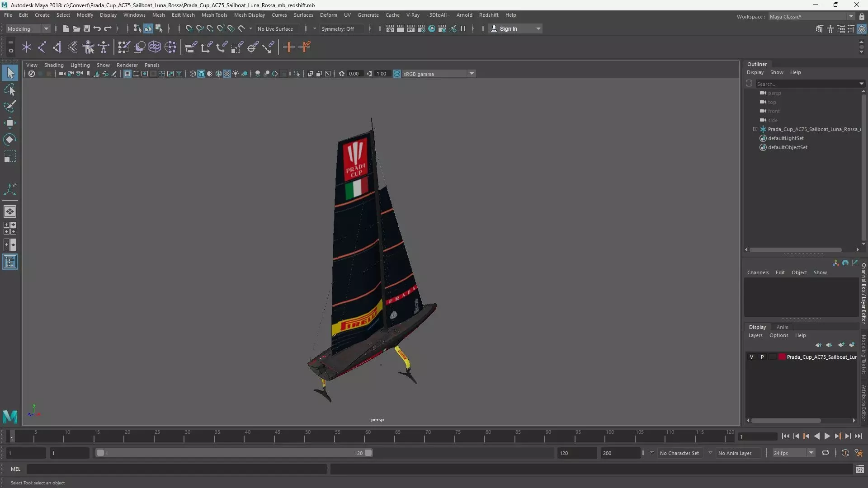Open Modeling Toolkit side tab
The width and height of the screenshot is (868, 488).
point(863,354)
